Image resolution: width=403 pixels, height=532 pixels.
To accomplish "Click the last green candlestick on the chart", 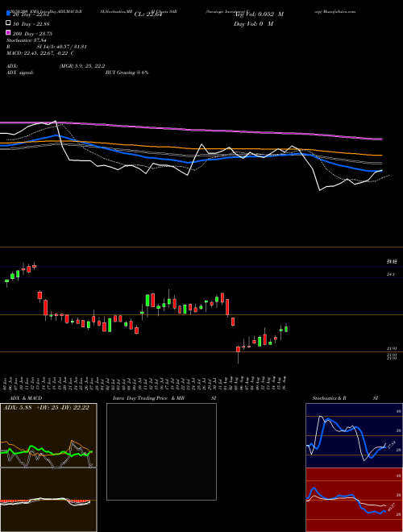I will [x=286, y=328].
